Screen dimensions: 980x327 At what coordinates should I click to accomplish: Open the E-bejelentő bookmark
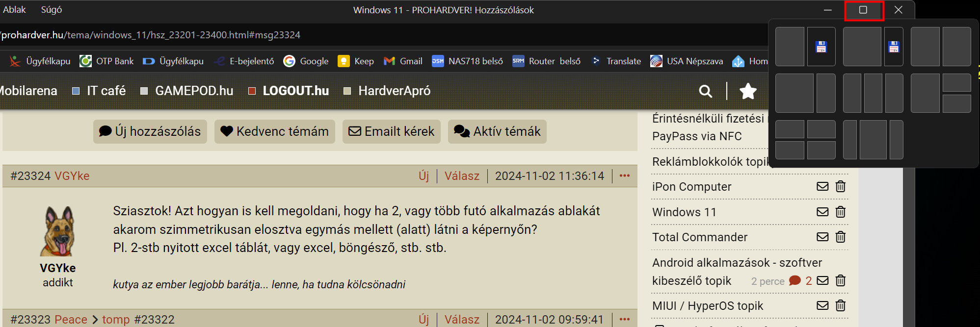click(244, 61)
